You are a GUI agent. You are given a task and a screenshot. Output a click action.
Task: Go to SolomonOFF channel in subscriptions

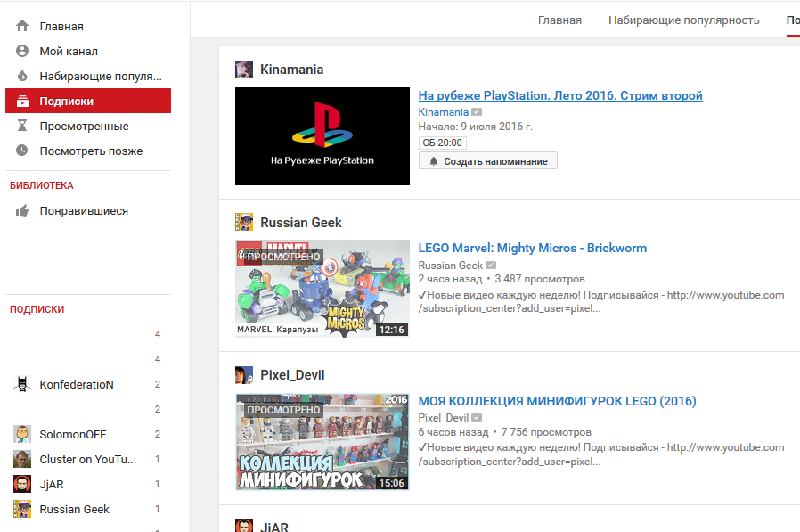coord(72,434)
